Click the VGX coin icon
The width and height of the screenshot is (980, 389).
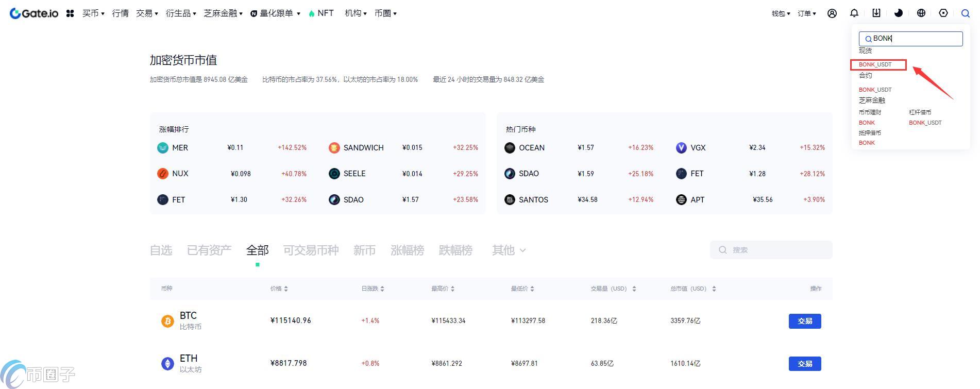coord(681,148)
